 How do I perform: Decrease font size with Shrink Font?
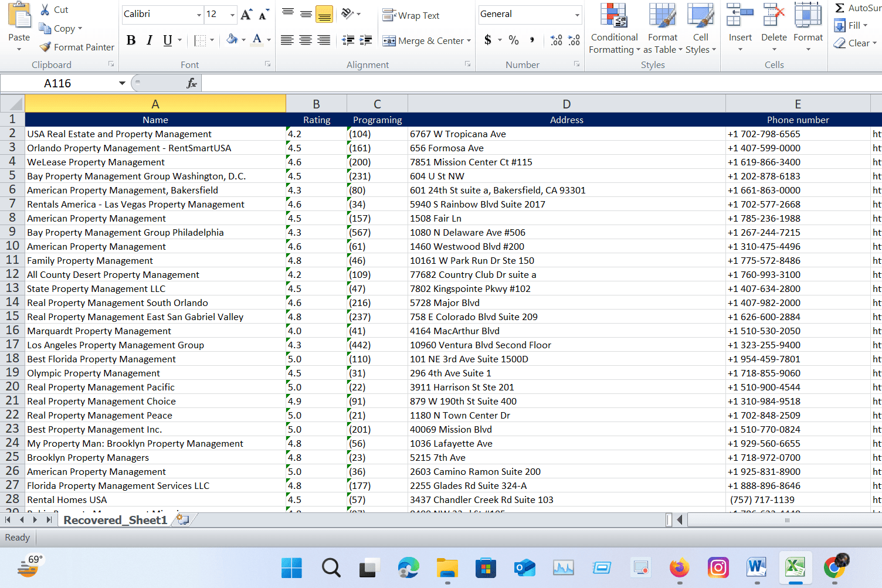264,15
